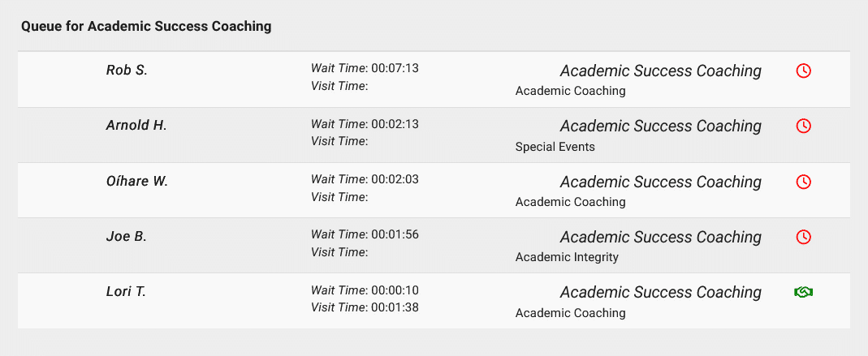868x356 pixels.
Task: Open Oíhare W. queue entry
Action: 137,181
